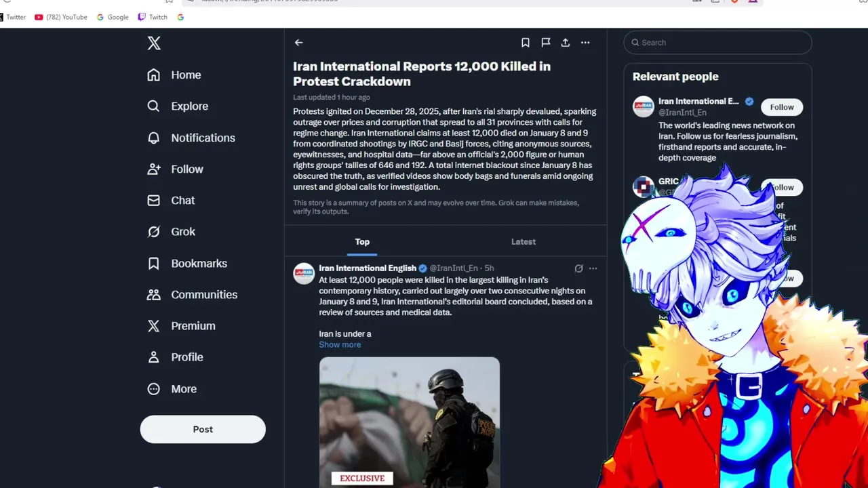Click the flag report icon

coord(545,42)
